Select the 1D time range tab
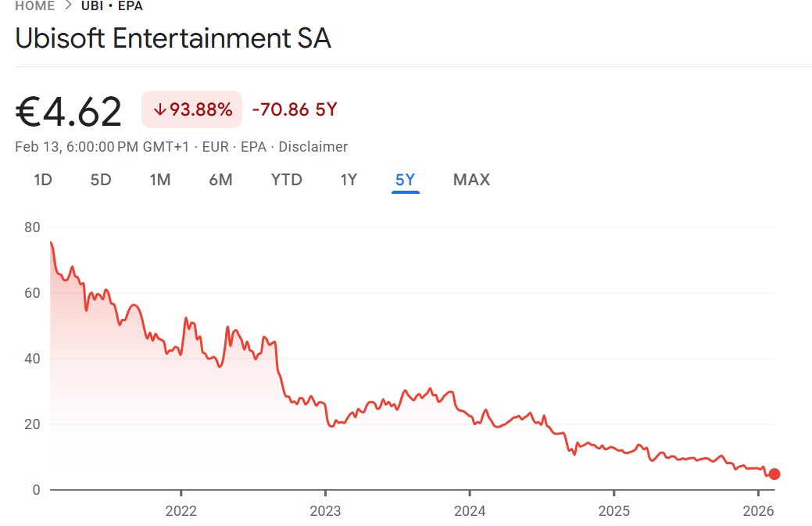 (x=43, y=180)
